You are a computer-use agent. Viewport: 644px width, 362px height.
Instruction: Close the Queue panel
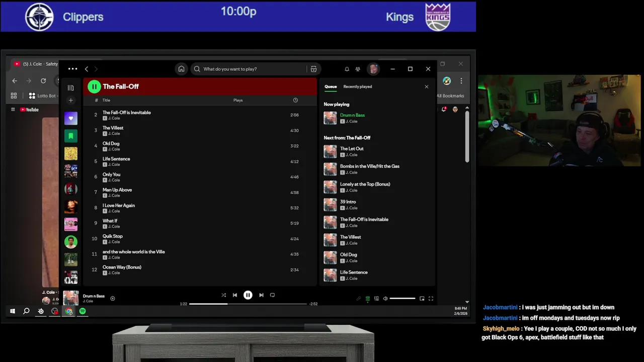[x=427, y=86]
